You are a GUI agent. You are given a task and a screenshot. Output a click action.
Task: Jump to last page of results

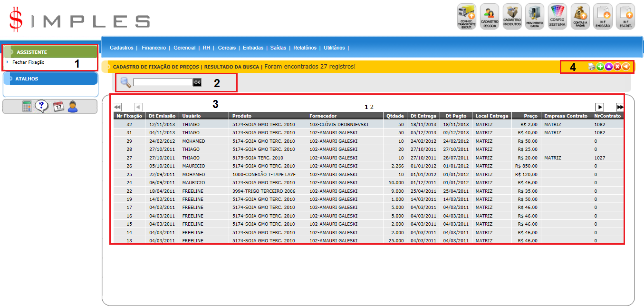click(x=620, y=107)
